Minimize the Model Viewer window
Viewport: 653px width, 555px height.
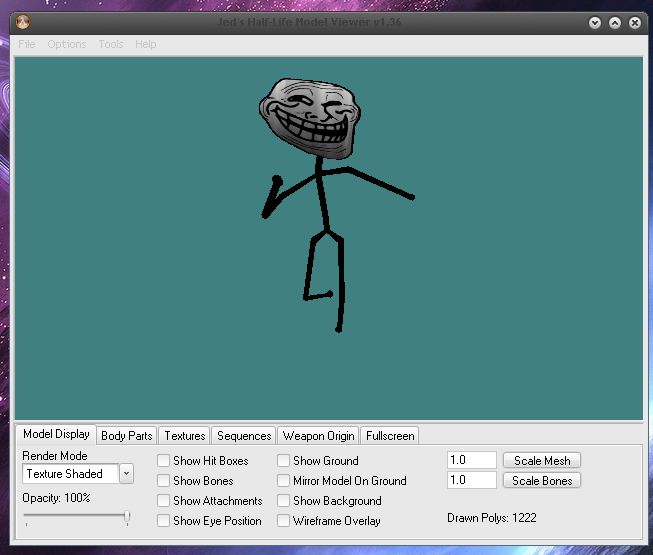595,22
